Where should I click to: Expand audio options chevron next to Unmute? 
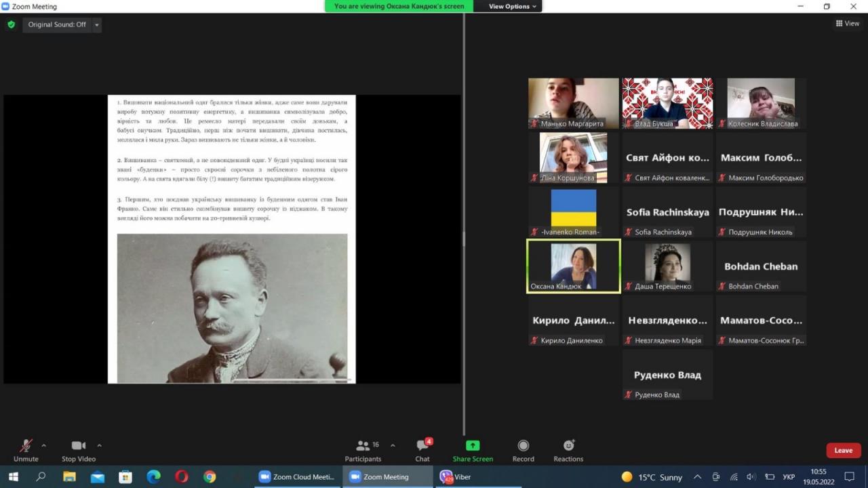(x=44, y=445)
